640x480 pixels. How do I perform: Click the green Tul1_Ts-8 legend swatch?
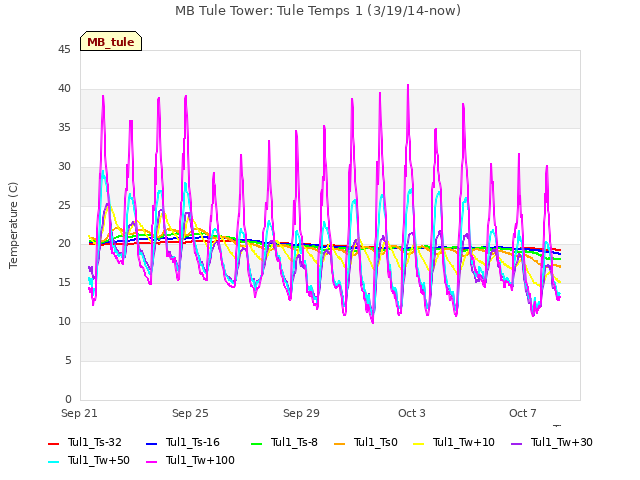coord(257,443)
